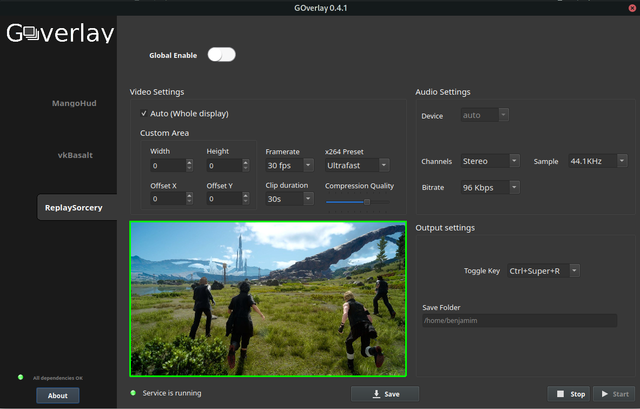
Task: Click the Save Folder path field
Action: click(x=517, y=321)
